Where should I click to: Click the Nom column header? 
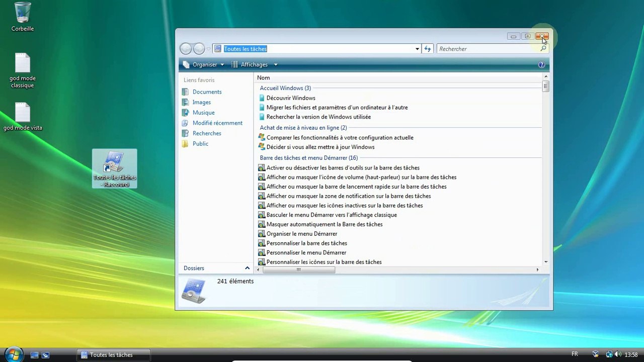pos(263,77)
